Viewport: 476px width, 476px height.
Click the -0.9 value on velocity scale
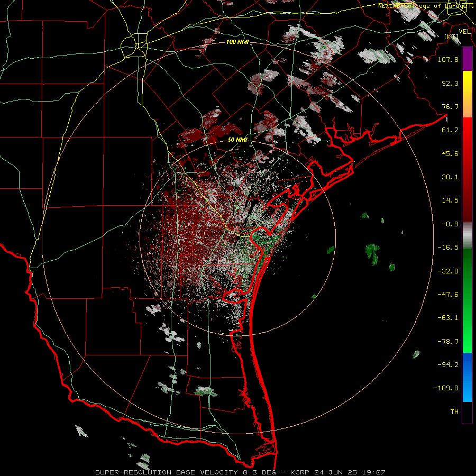point(450,224)
